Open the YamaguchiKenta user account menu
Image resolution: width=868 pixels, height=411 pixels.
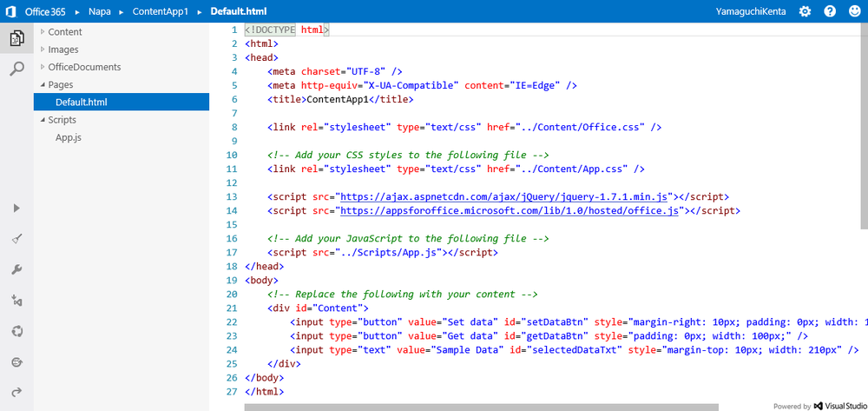[751, 11]
